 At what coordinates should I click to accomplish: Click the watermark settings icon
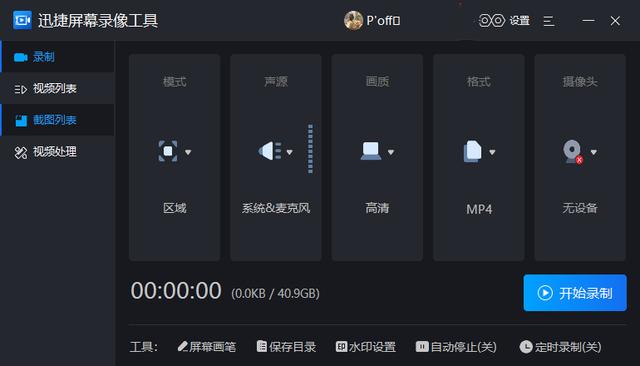coord(341,346)
